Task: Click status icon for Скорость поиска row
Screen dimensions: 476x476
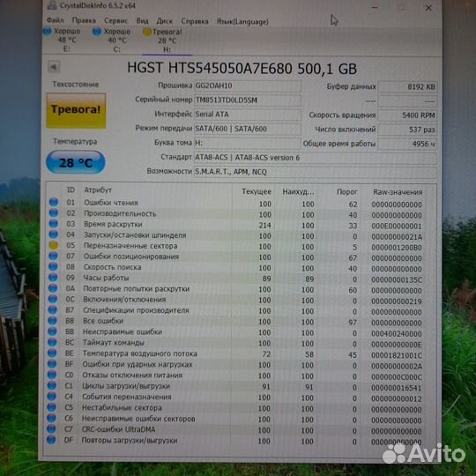Action: coord(53,266)
